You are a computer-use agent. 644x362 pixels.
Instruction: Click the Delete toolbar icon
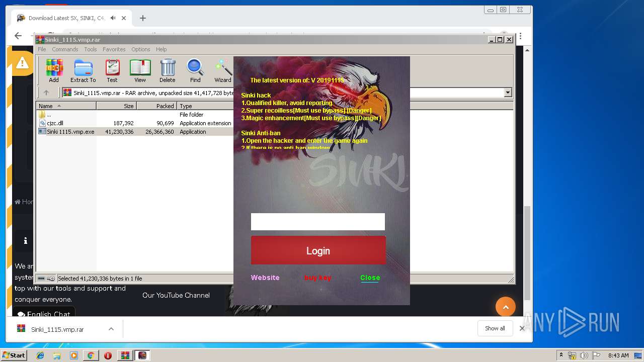pyautogui.click(x=168, y=70)
